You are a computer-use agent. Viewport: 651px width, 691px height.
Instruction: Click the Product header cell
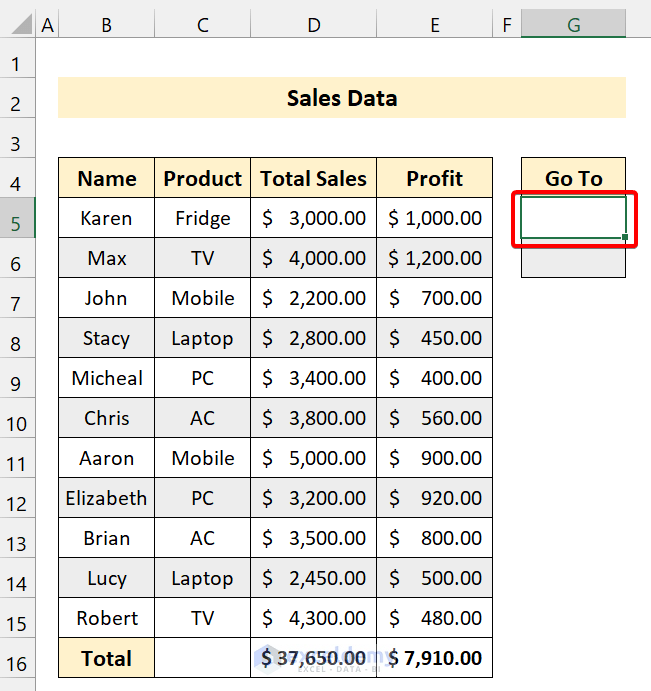[x=202, y=179]
